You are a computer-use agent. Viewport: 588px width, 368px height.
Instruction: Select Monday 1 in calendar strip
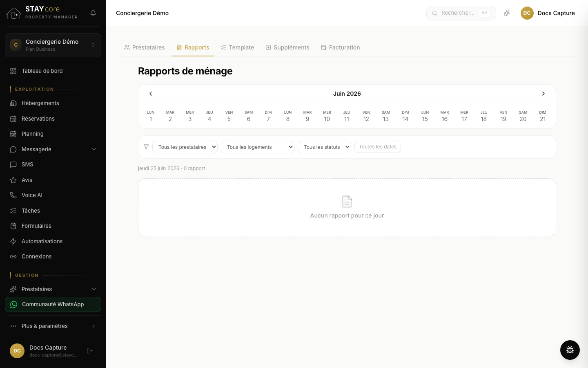[x=151, y=116]
